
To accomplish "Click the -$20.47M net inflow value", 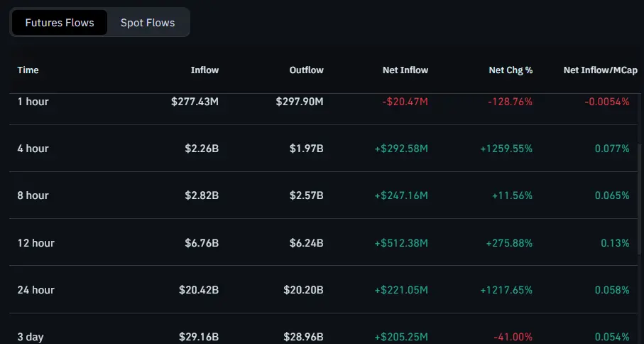I will pos(405,102).
